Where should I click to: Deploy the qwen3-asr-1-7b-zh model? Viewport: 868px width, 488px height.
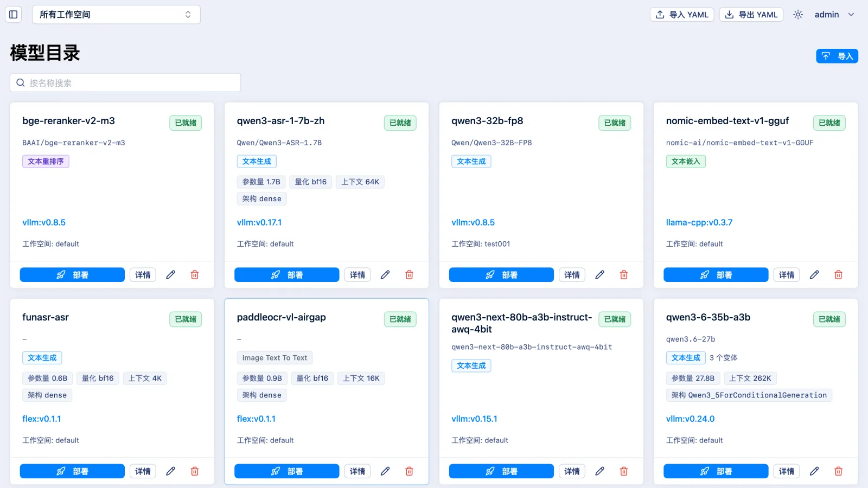click(287, 275)
